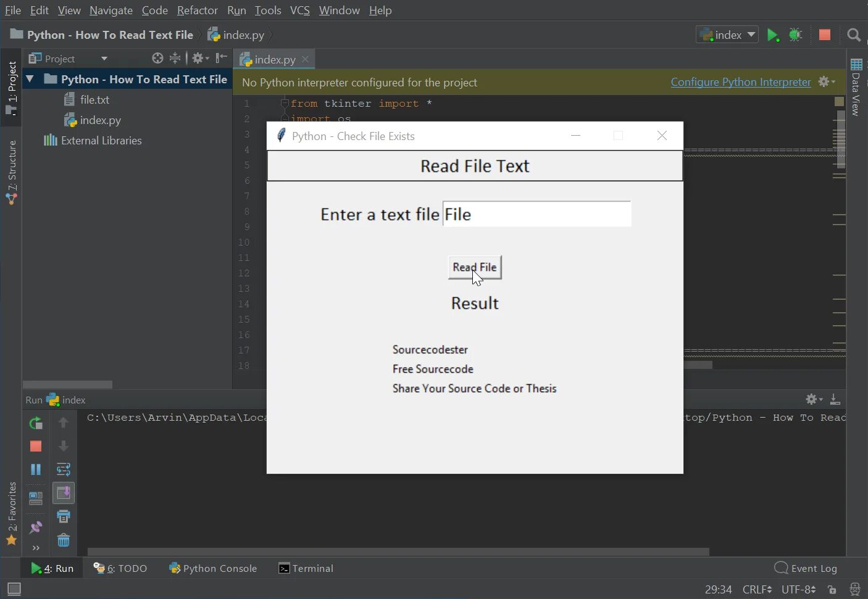Screen dimensions: 868x599
Task: Open the Python Console tab
Action: tap(213, 568)
